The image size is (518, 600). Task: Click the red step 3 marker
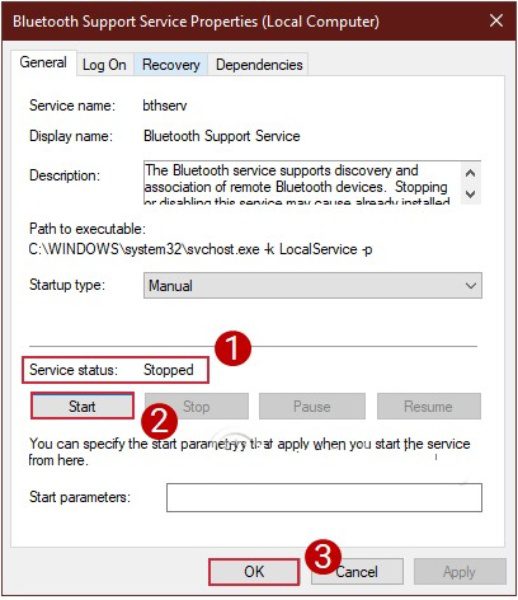[323, 557]
